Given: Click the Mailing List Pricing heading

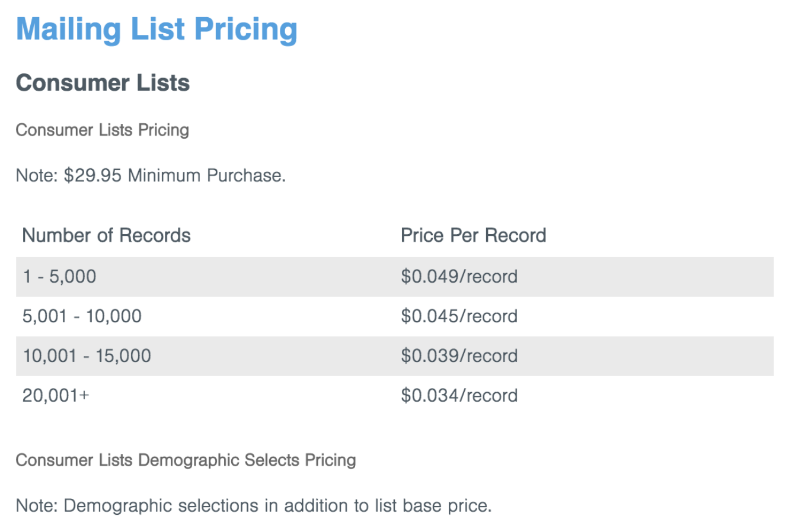Looking at the screenshot, I should pos(157,30).
